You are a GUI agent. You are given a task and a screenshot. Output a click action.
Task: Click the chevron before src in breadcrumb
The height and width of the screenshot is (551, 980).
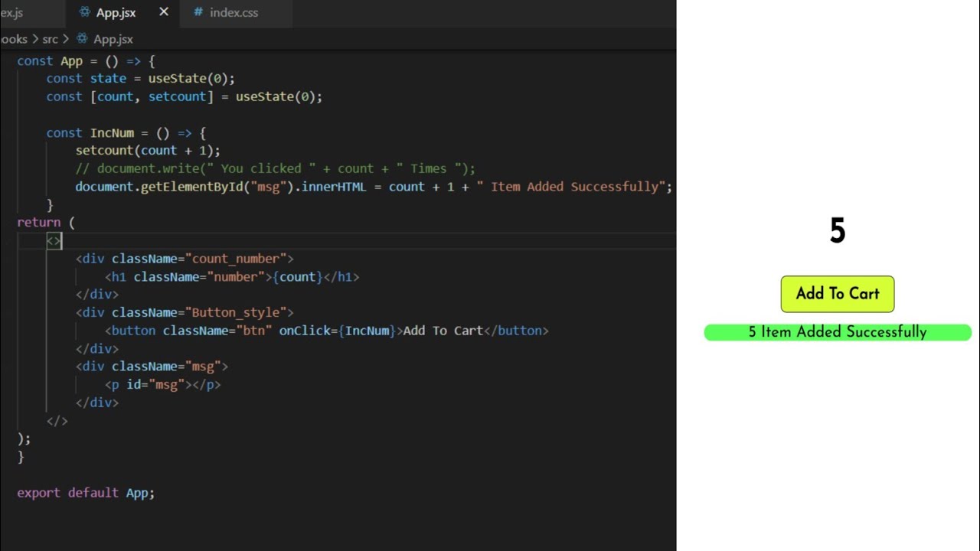tap(34, 38)
